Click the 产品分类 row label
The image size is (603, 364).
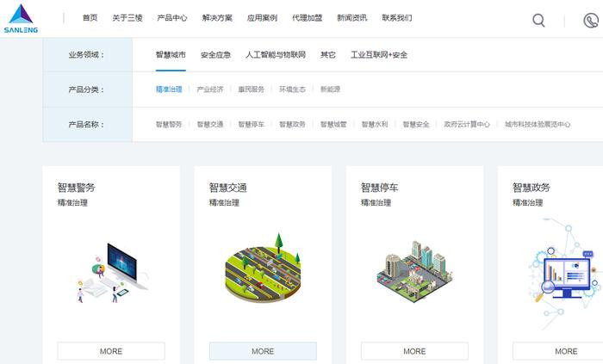[86, 89]
